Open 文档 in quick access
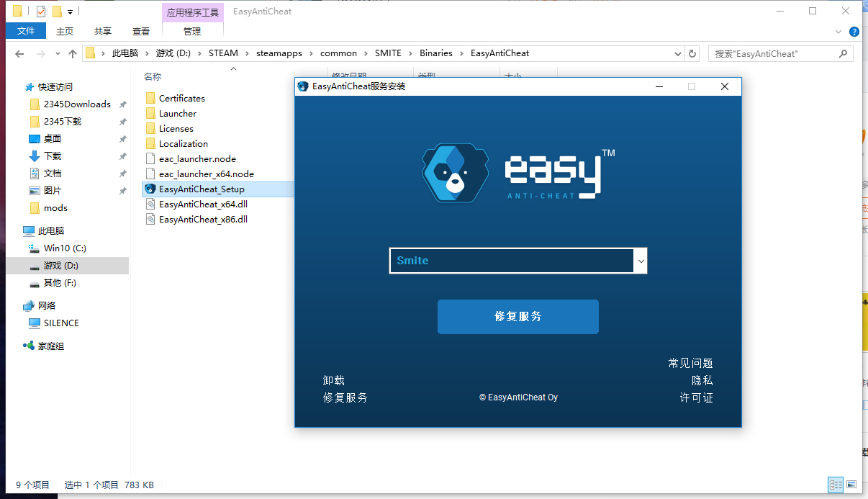868x499 pixels. click(x=53, y=174)
